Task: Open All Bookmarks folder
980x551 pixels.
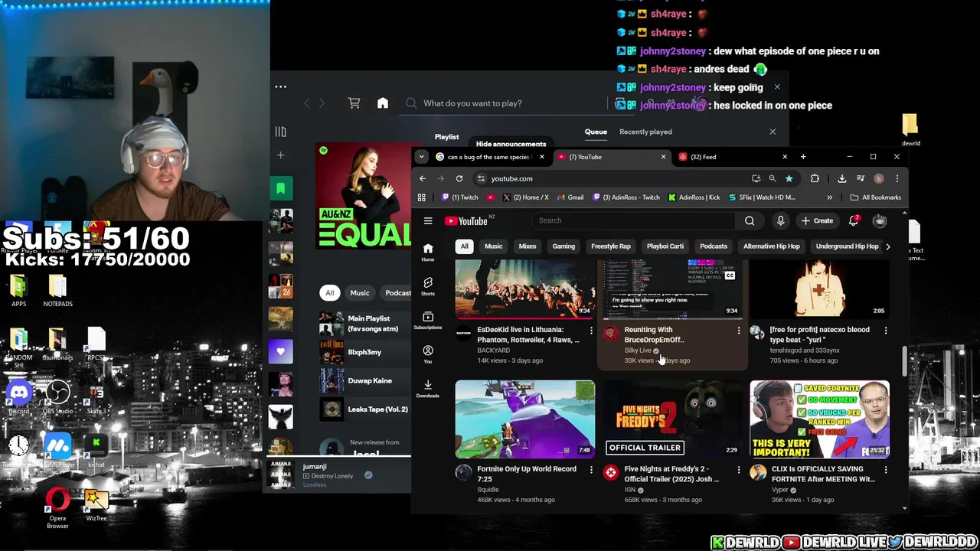Action: [875, 197]
